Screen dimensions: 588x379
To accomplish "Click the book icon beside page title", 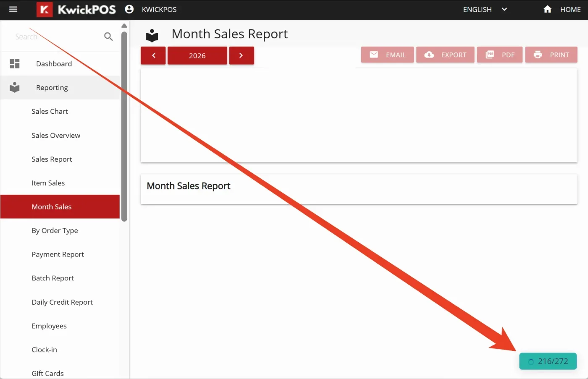I will (x=152, y=35).
